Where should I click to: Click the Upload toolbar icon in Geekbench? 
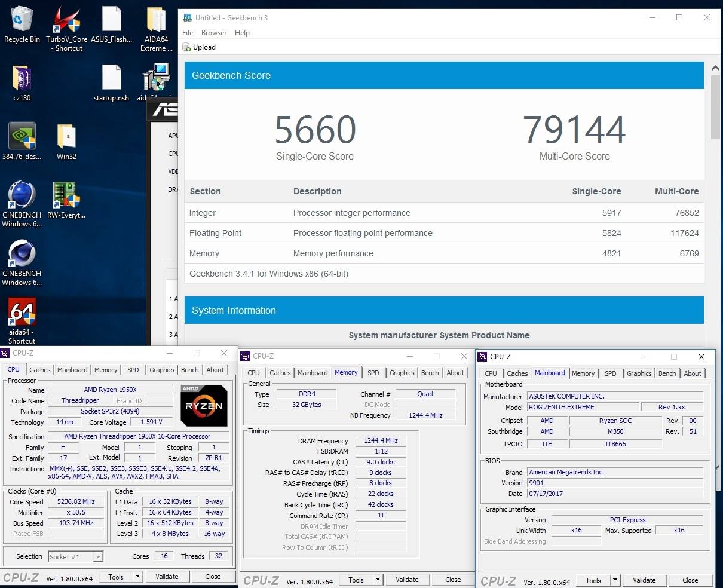pyautogui.click(x=187, y=47)
